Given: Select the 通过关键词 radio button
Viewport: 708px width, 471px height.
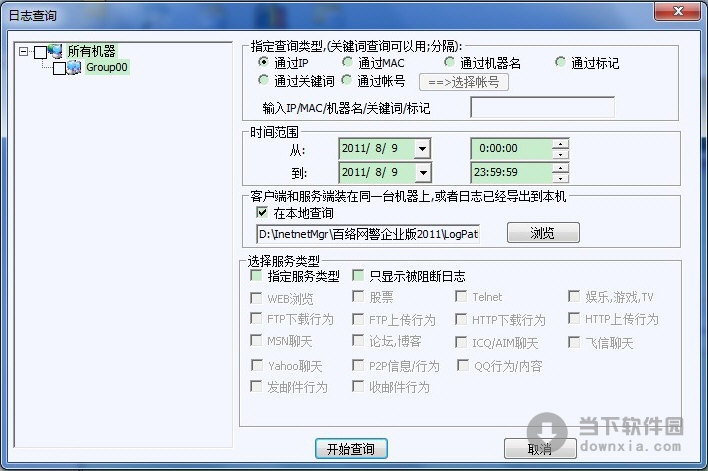Looking at the screenshot, I should coord(263,80).
